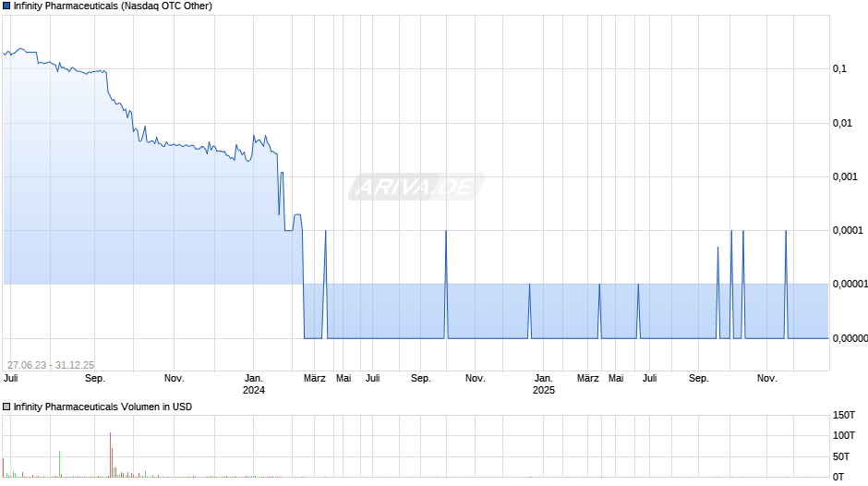This screenshot has width=868, height=486.
Task: Click the Infinity Pharmaceuticals Volumen in USD label
Action: point(103,407)
